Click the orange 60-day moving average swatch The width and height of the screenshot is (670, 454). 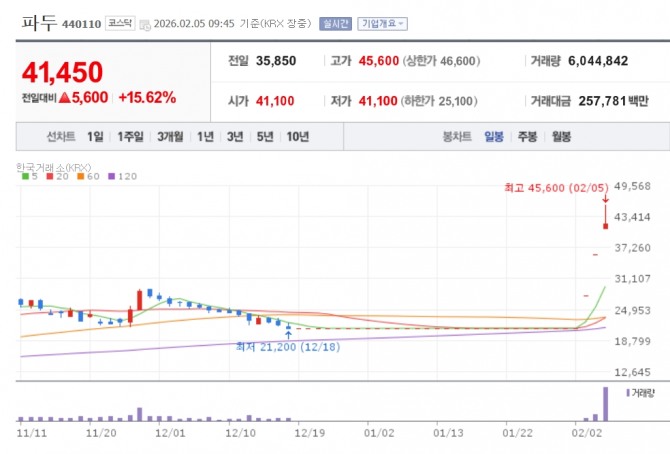[80, 176]
